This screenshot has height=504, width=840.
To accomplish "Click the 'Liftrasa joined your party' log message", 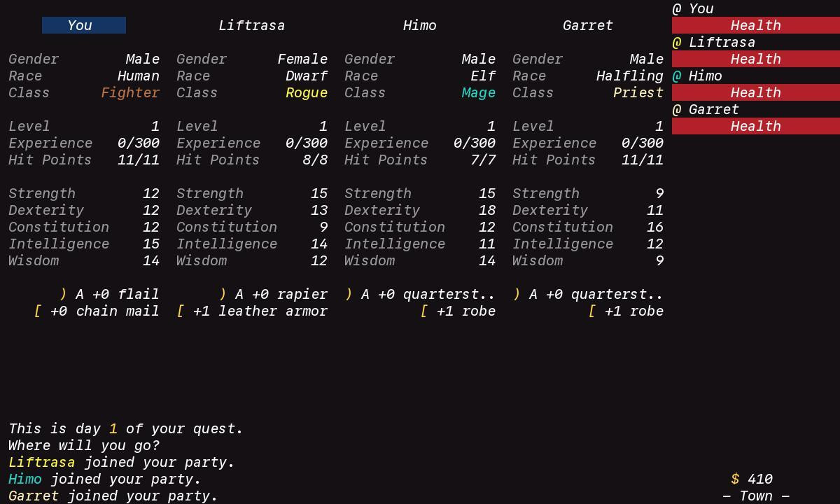I will pyautogui.click(x=122, y=463).
